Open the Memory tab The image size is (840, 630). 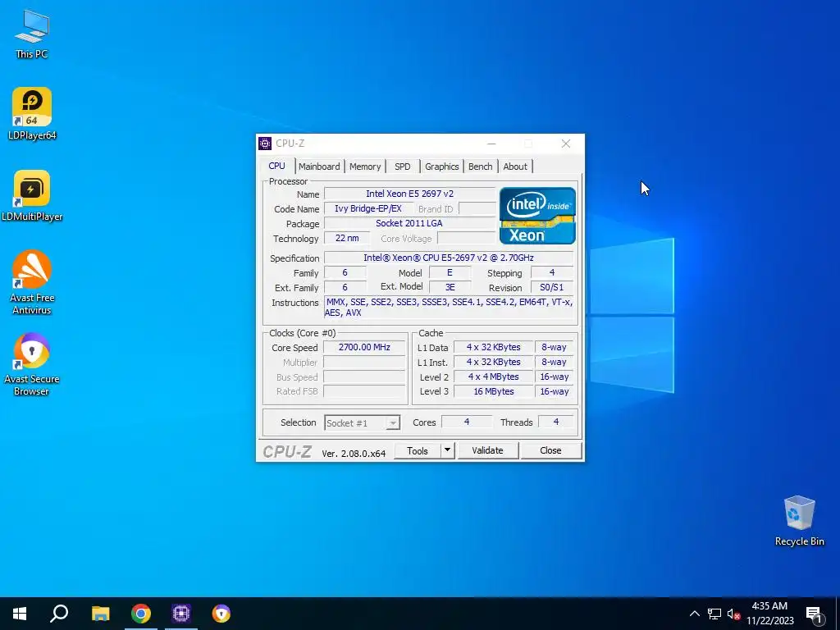coord(365,167)
